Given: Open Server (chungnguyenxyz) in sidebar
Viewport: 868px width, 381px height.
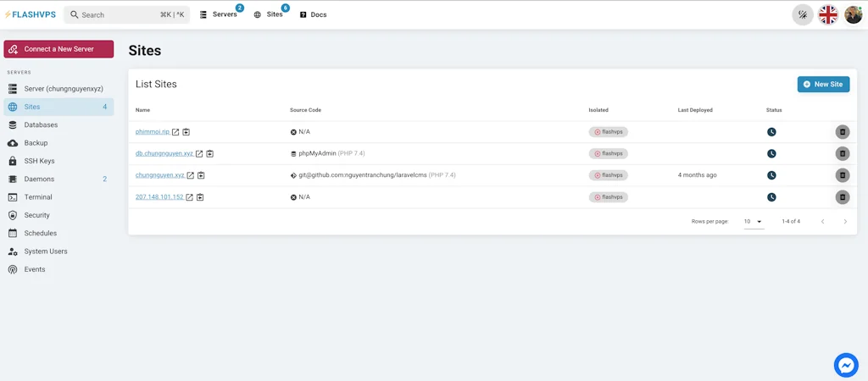Looking at the screenshot, I should click(x=58, y=88).
